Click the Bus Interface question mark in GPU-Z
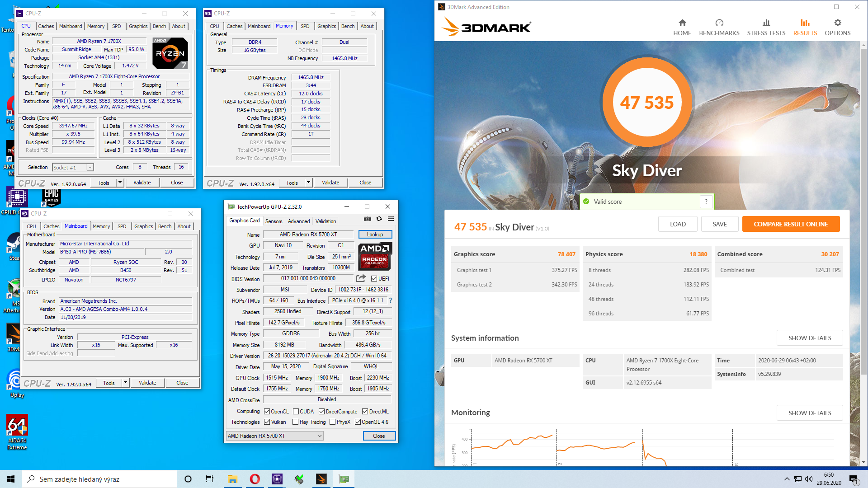Viewport: 868px width, 488px height. [391, 300]
